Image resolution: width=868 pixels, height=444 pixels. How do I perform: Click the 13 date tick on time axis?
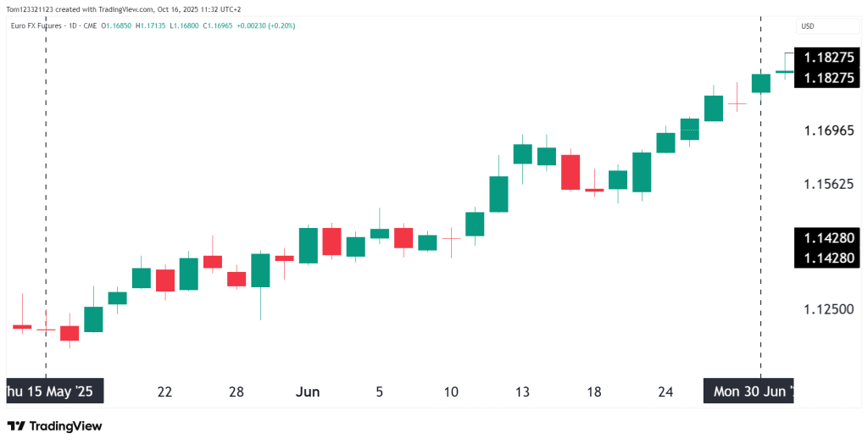point(522,392)
